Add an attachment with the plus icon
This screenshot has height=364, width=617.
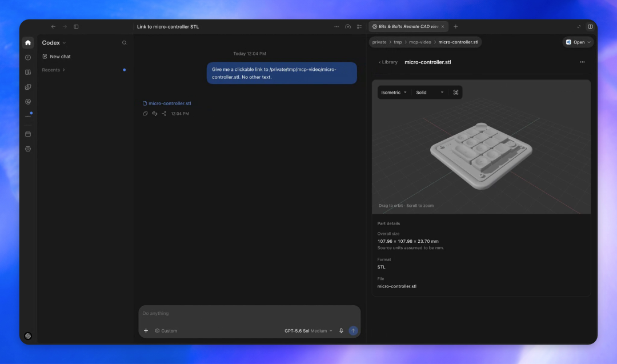click(x=146, y=330)
